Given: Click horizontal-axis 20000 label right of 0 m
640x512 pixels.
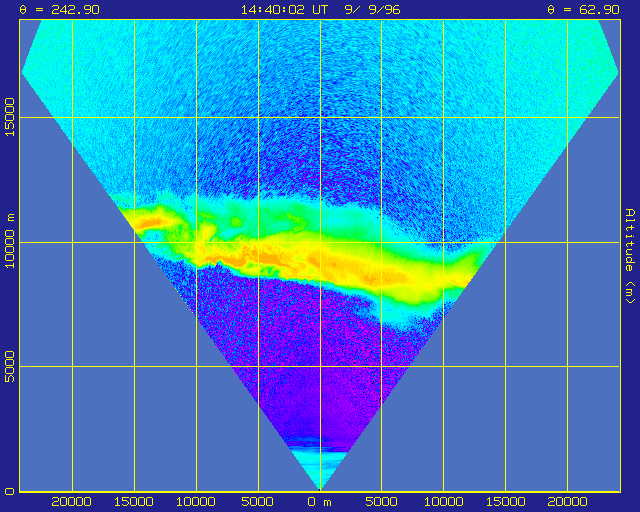Looking at the screenshot, I should point(567,502).
